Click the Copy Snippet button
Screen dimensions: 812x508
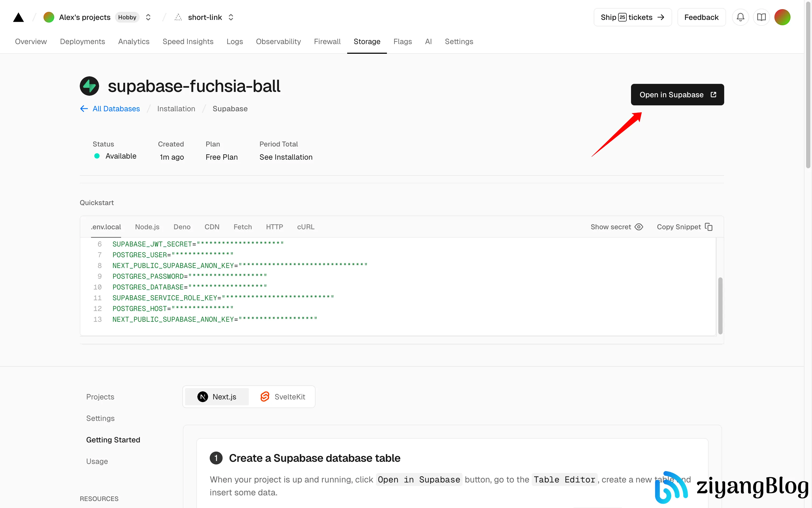click(684, 227)
